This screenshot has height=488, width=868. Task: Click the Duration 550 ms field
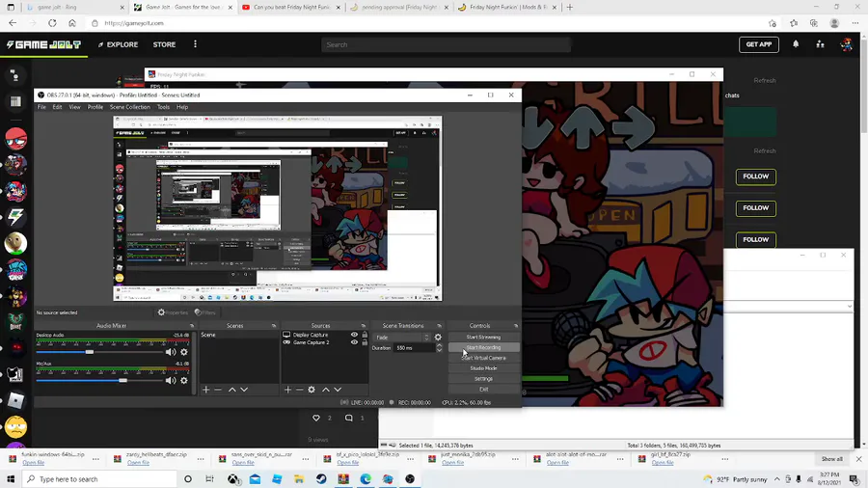415,348
